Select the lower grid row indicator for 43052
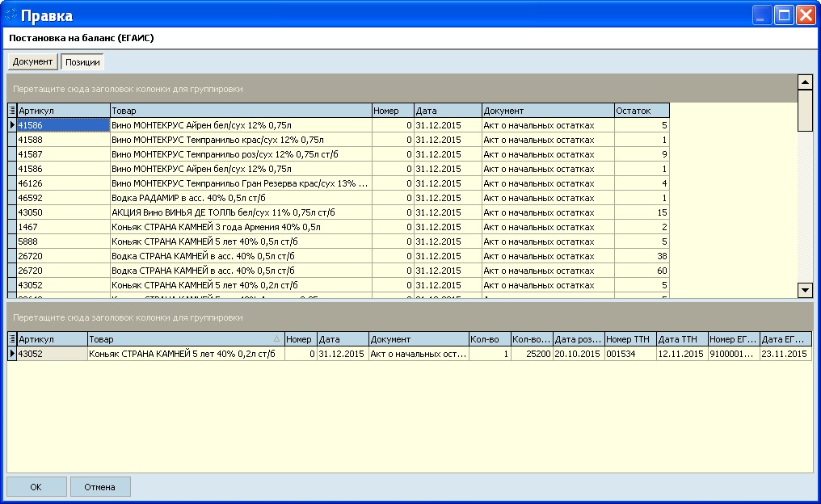The width and height of the screenshot is (821, 504). 12,354
